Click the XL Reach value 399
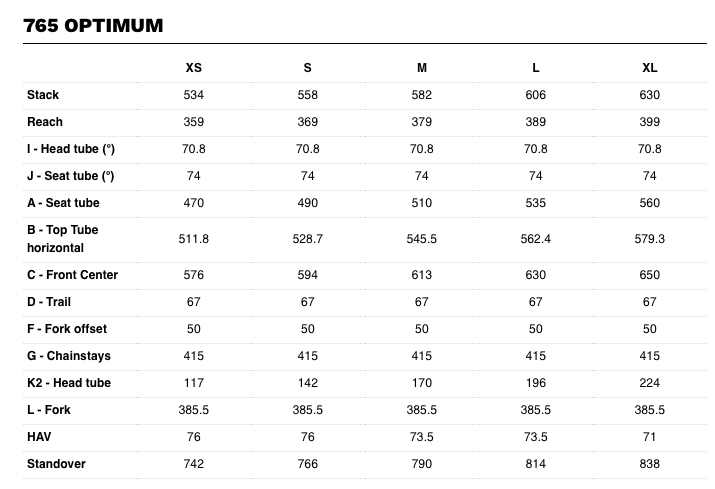715x489 pixels. tap(650, 122)
